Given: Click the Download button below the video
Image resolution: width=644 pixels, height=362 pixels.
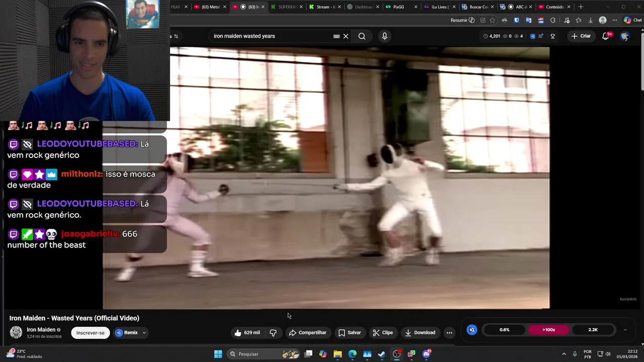Looking at the screenshot, I should [x=420, y=332].
